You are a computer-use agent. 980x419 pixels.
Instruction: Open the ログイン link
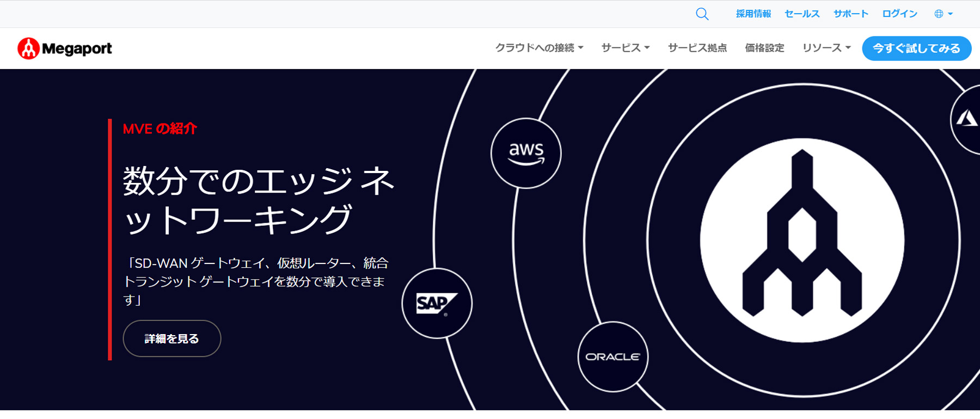(899, 14)
